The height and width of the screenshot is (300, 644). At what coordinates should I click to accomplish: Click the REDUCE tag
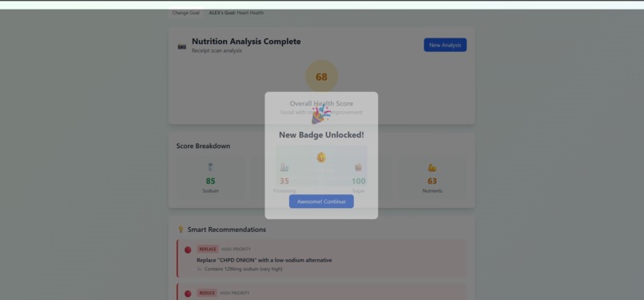click(207, 293)
